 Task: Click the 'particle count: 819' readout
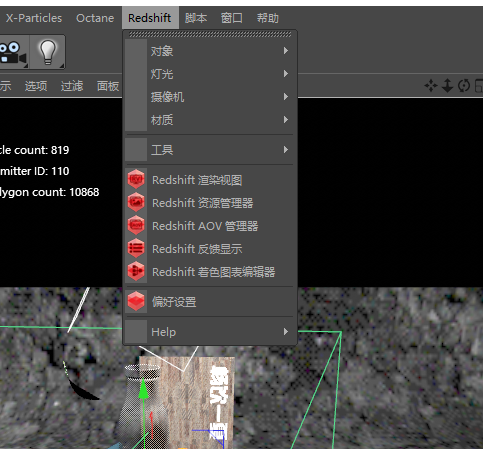34,150
